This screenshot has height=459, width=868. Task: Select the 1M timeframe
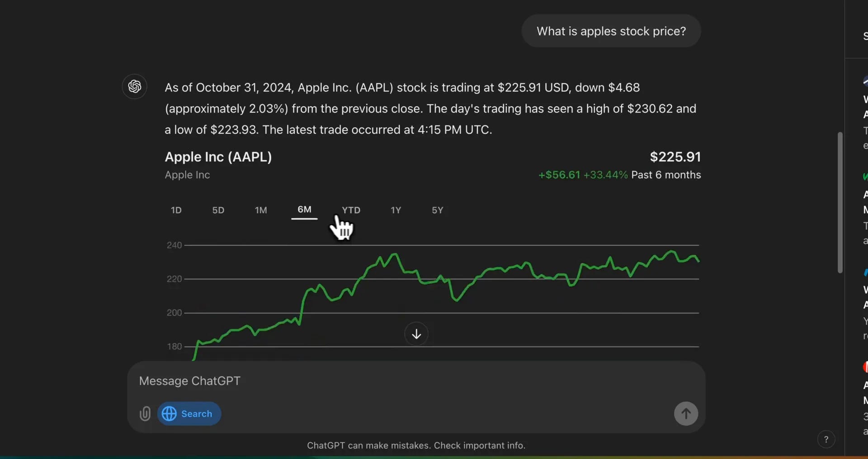pos(261,210)
